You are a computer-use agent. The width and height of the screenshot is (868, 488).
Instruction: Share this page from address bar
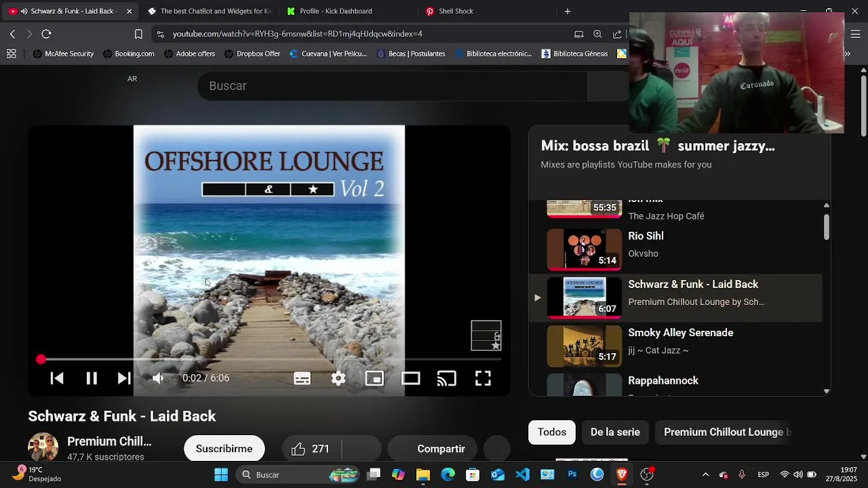coord(617,34)
